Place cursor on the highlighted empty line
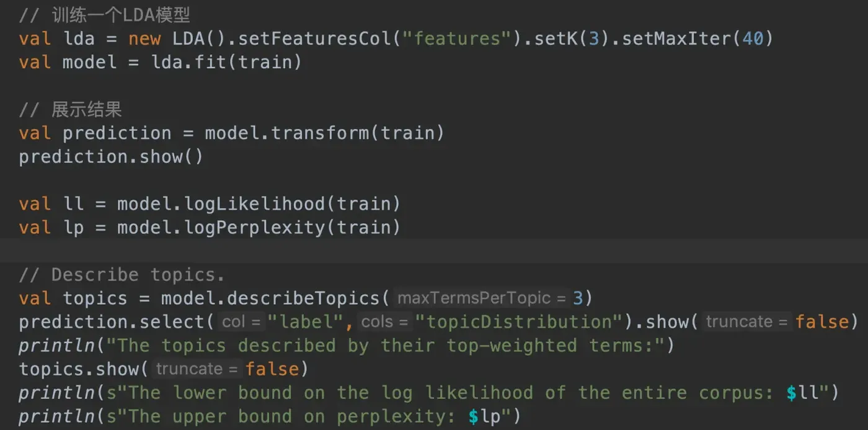Viewport: 868px width, 430px height. (434, 251)
